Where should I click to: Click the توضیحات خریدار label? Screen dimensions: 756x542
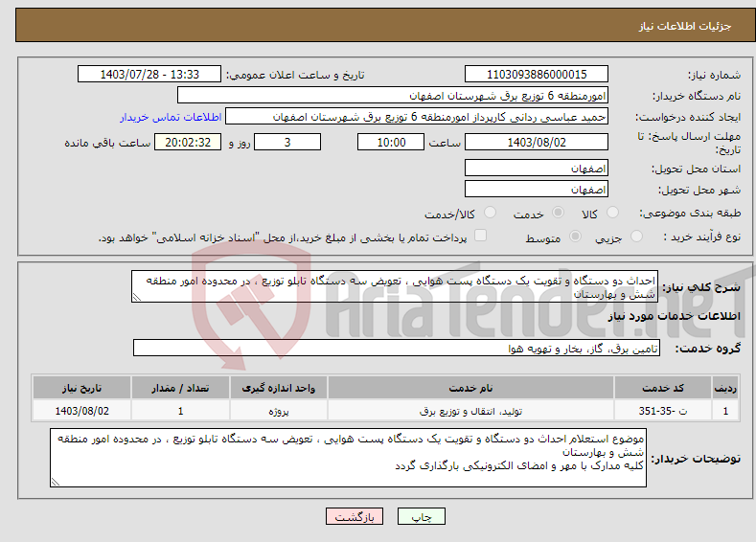coord(696,459)
